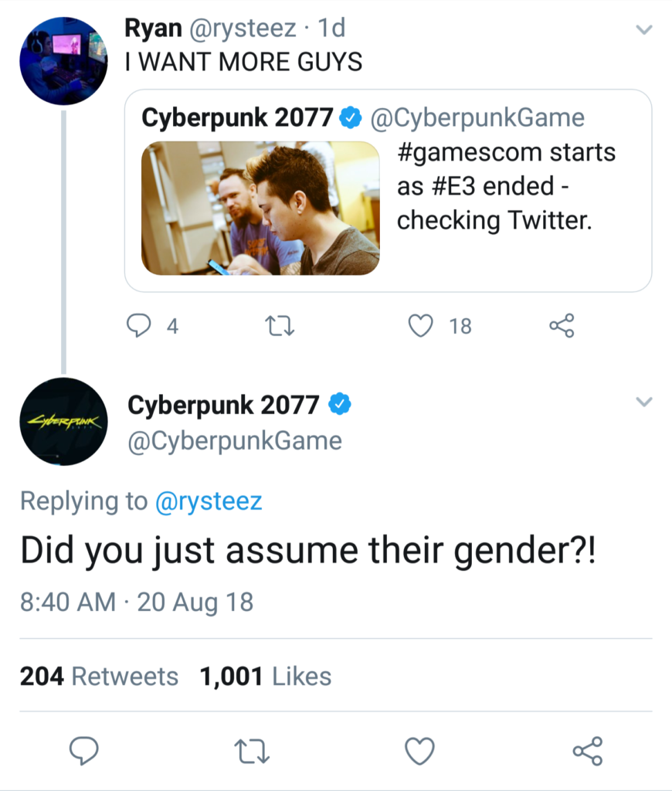Reply to Ryan's tweet via comment icon

(x=138, y=325)
